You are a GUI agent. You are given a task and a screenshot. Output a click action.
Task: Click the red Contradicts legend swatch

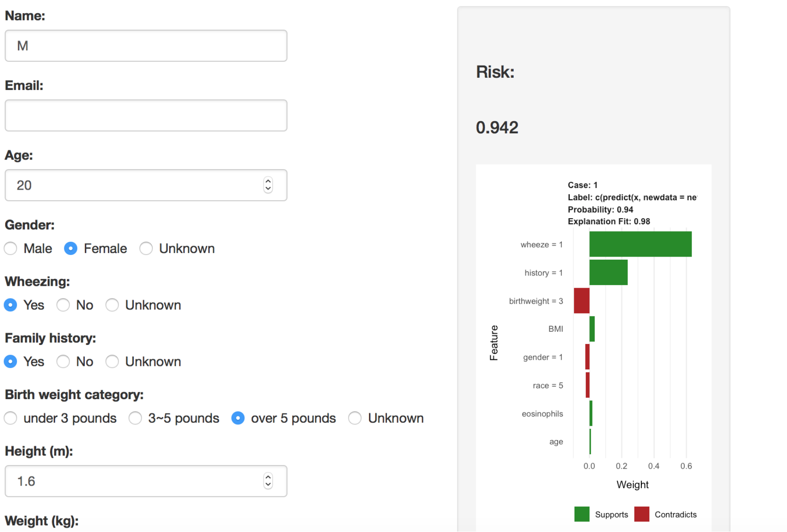point(641,514)
